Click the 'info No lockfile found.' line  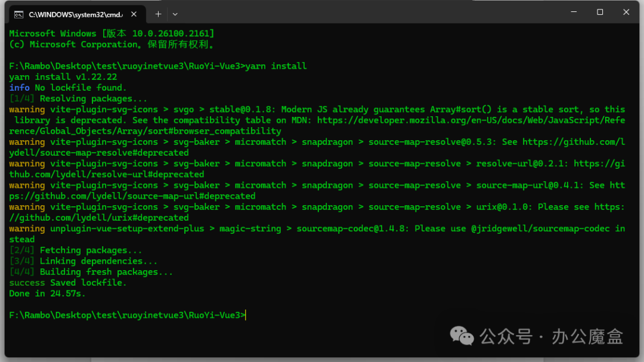pyautogui.click(x=68, y=88)
